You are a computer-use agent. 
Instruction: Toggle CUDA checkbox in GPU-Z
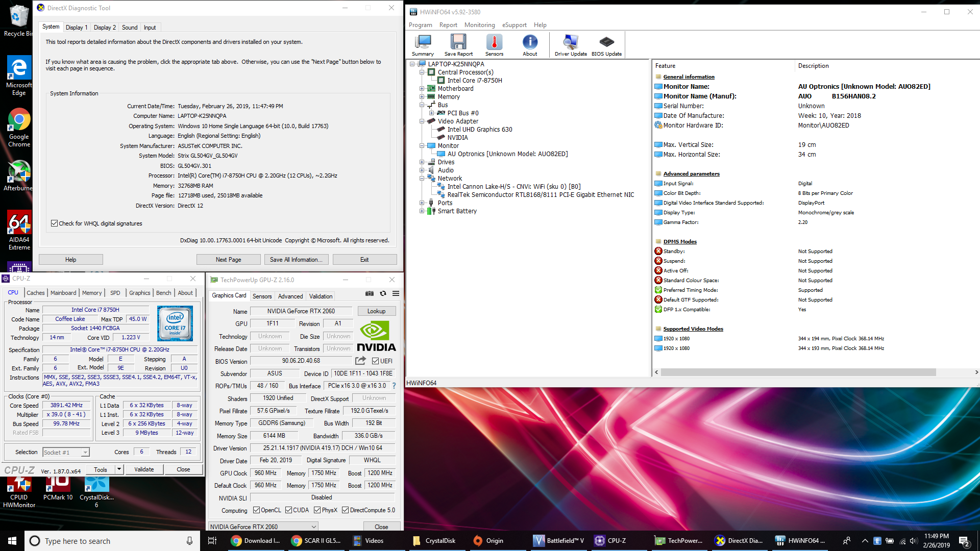(288, 510)
